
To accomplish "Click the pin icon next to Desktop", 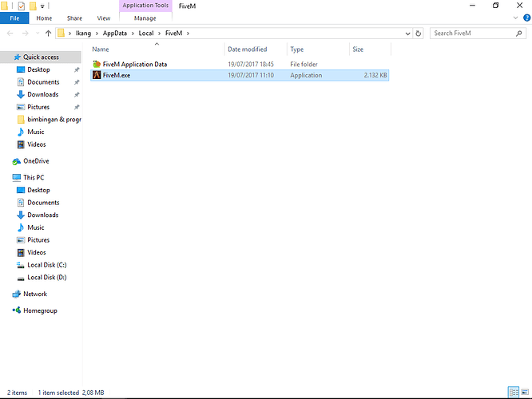I will point(77,69).
